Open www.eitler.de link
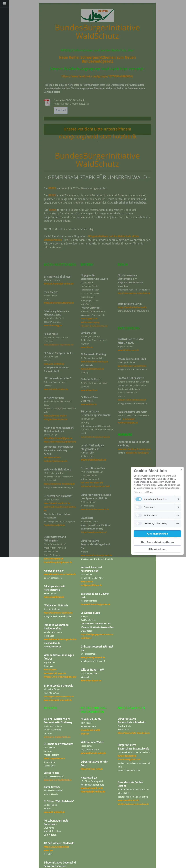Image resolution: width=186 pixels, height=868 pixels. coord(87,347)
